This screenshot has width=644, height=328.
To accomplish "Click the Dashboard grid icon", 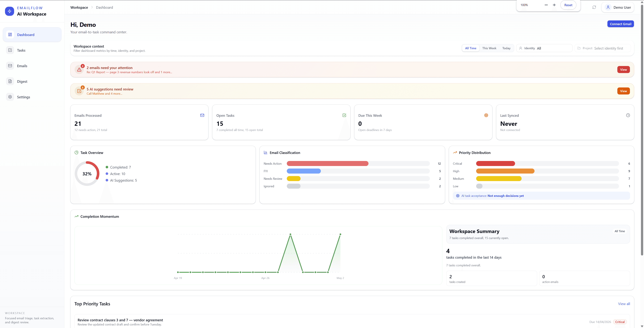I will [10, 35].
